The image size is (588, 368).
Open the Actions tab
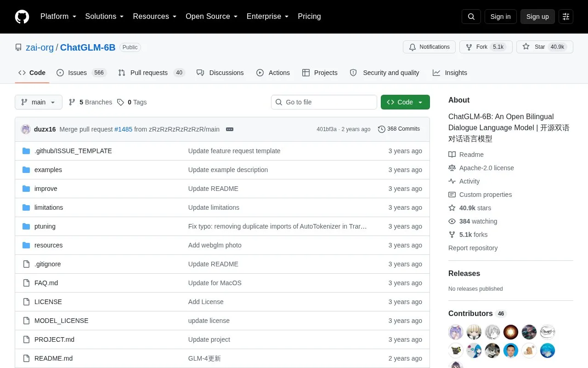(x=273, y=73)
